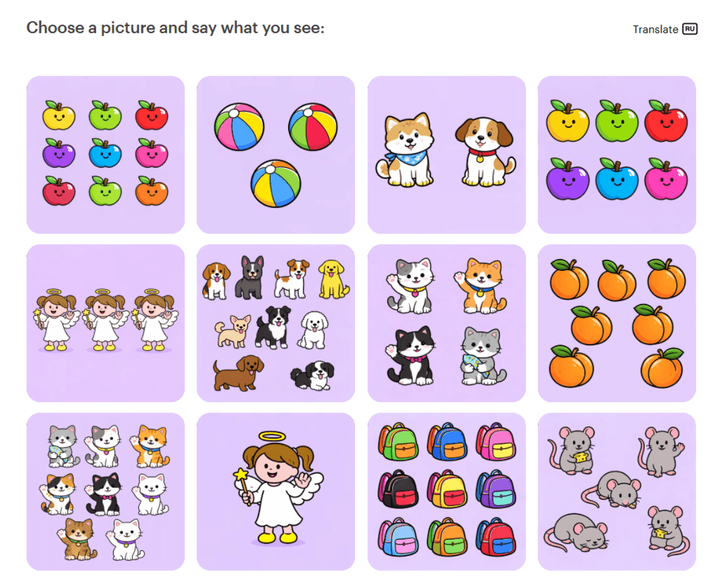Click the bottom beach ball
The width and height of the screenshot is (725, 588).
[276, 183]
